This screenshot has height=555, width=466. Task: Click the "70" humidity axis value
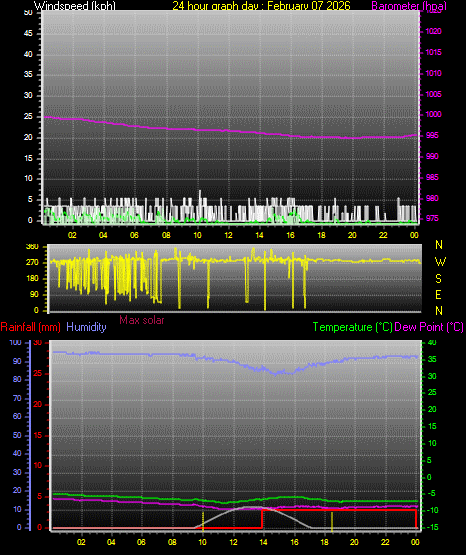(x=17, y=399)
